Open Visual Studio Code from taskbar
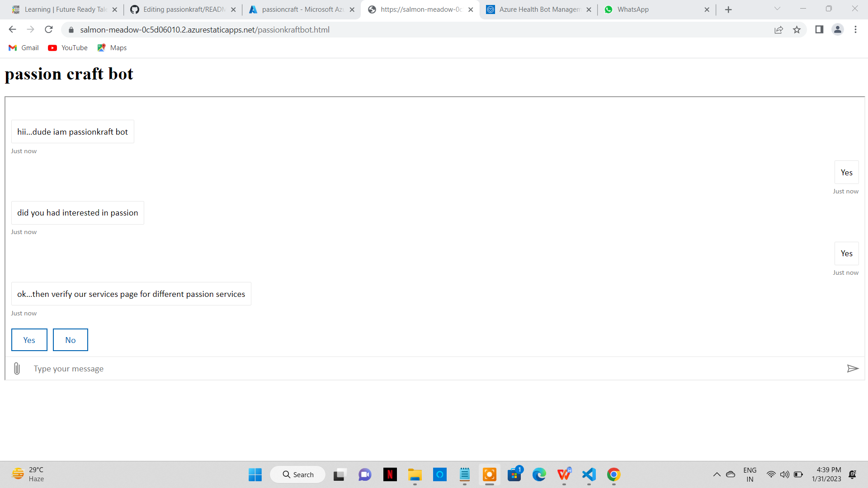This screenshot has height=488, width=868. pos(589,474)
